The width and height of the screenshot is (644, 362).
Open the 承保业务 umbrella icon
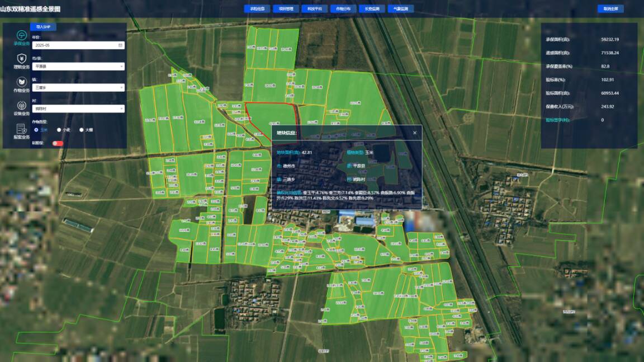[x=21, y=35]
